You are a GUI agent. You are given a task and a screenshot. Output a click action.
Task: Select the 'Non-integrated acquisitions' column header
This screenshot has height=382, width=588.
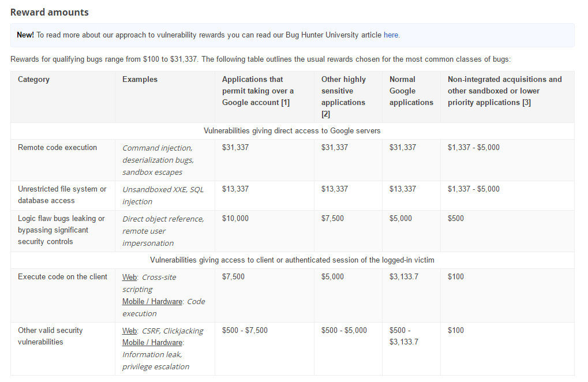click(x=504, y=91)
